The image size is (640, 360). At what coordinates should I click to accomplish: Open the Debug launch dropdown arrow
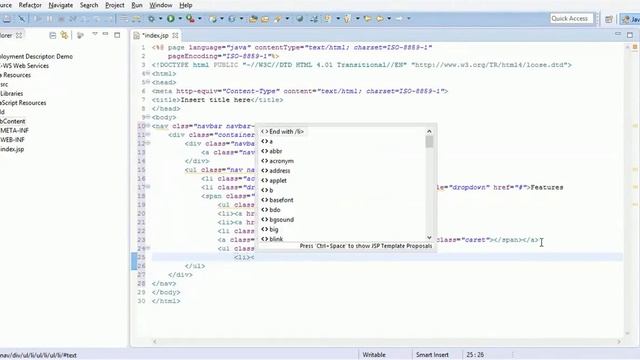pos(160,19)
